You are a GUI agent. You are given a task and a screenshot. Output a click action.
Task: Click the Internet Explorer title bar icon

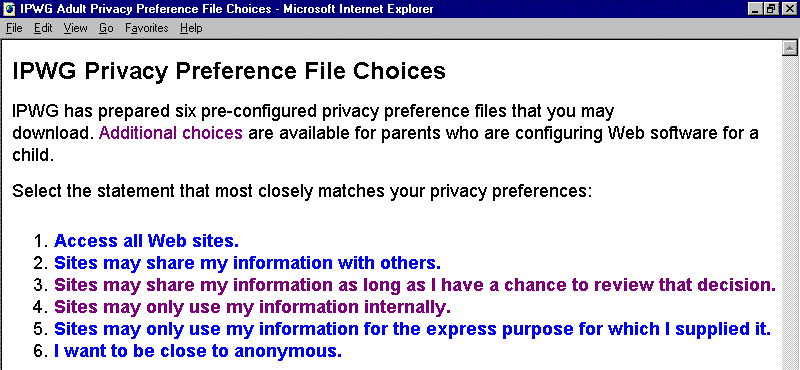[9, 9]
